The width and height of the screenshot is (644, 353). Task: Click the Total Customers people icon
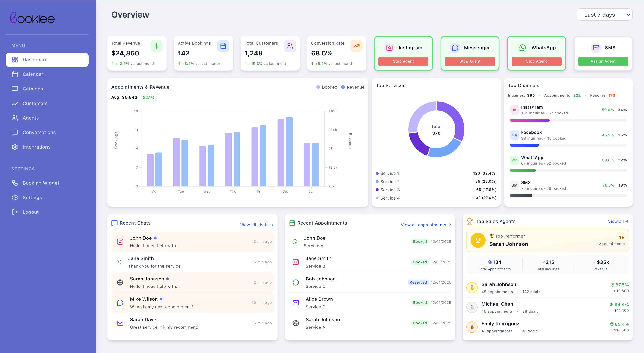(x=290, y=46)
